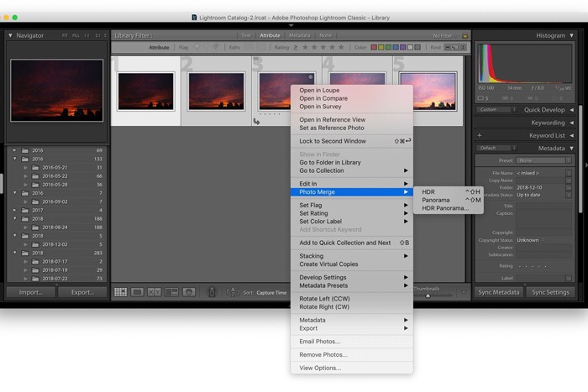Click the Painter spray can icon

pyautogui.click(x=212, y=292)
